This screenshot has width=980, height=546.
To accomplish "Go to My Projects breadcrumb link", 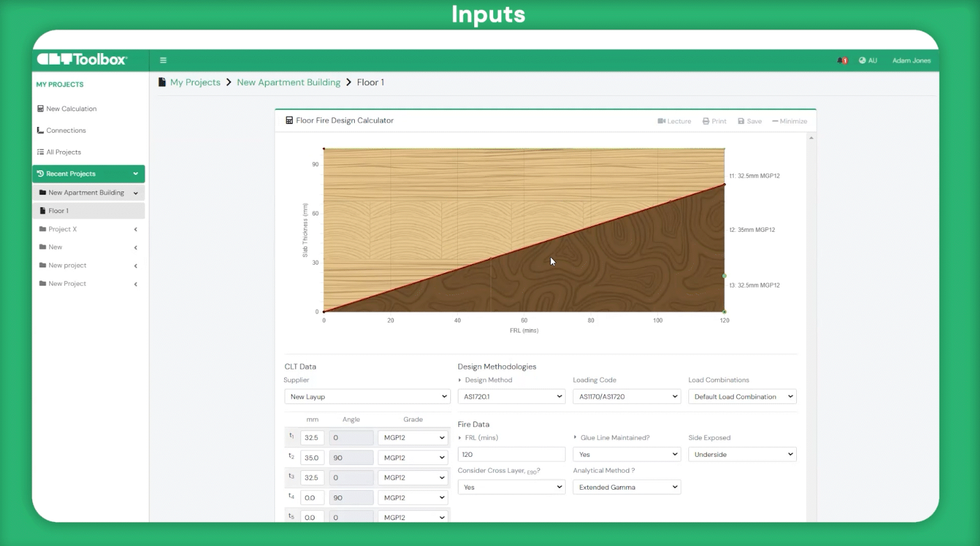I will (195, 82).
